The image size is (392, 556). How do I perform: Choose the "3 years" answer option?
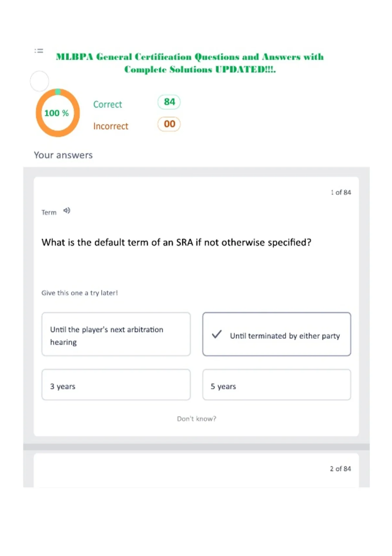(116, 385)
